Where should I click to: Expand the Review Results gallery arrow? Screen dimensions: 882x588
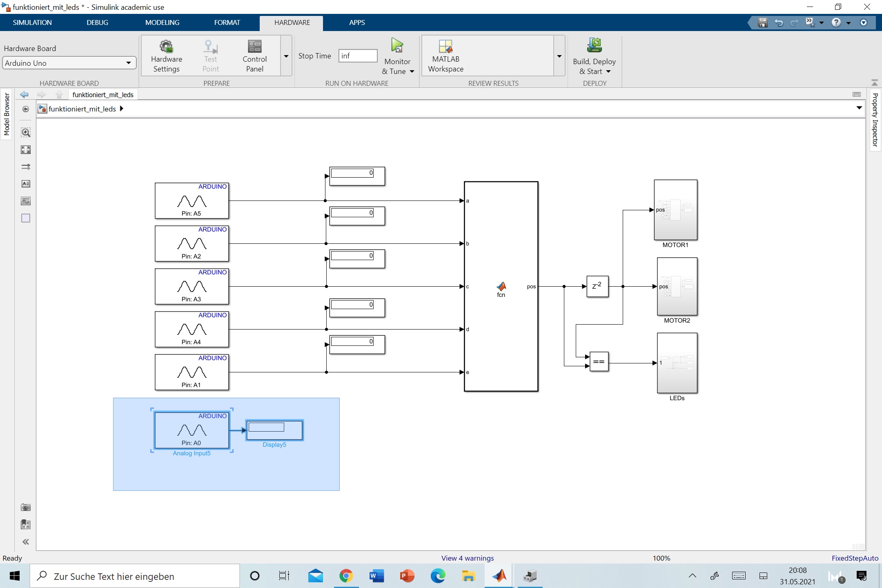559,56
